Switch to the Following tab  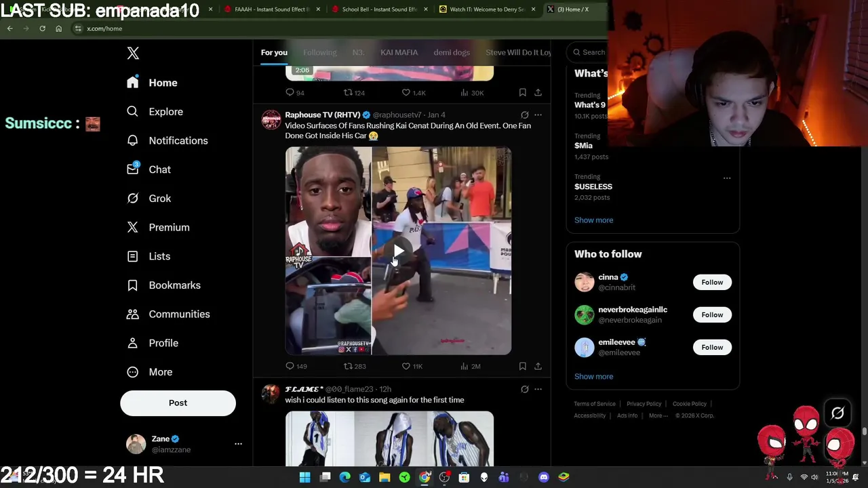tap(319, 53)
